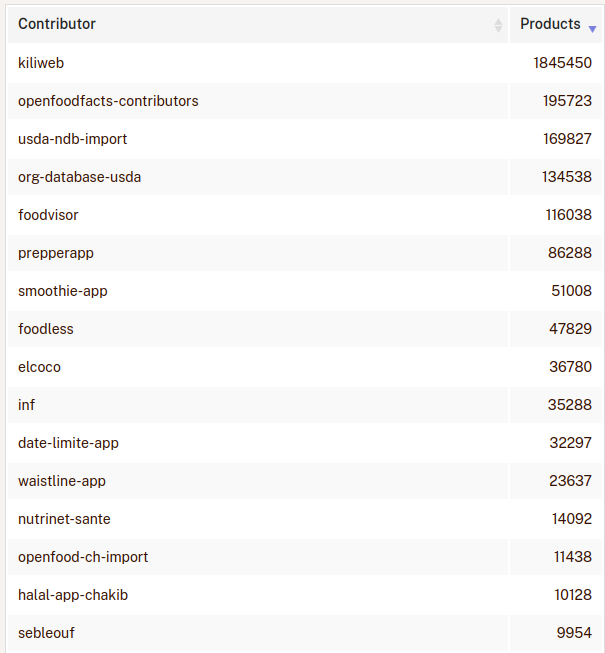Click the descending sort arrow beside Products
The width and height of the screenshot is (605, 653).
[592, 28]
